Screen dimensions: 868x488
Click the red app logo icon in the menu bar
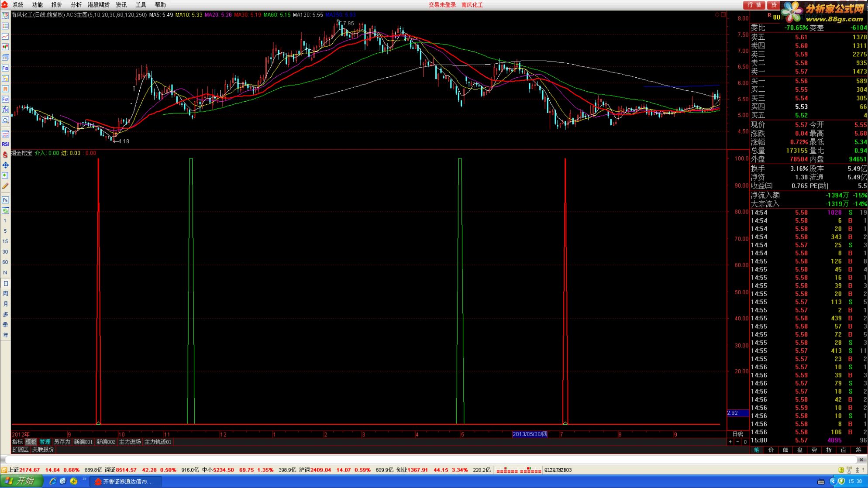point(5,4)
